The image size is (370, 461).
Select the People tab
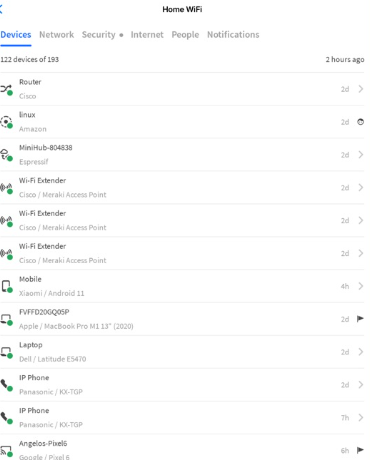point(185,35)
